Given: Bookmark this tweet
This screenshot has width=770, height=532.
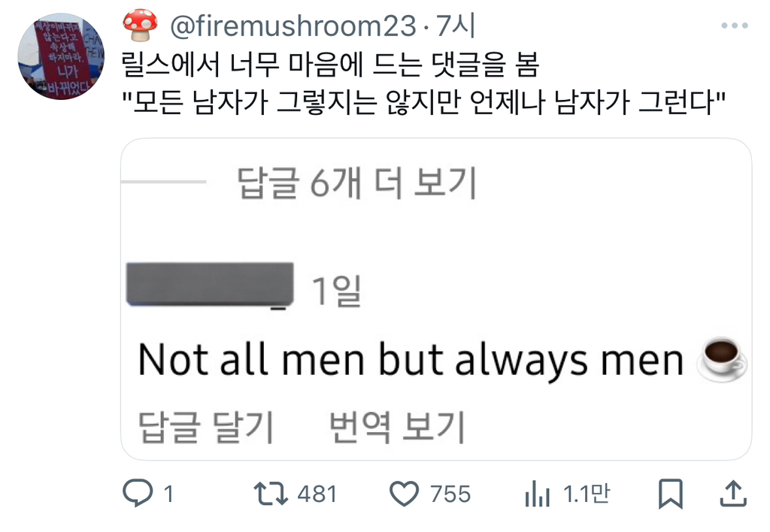Looking at the screenshot, I should [669, 494].
